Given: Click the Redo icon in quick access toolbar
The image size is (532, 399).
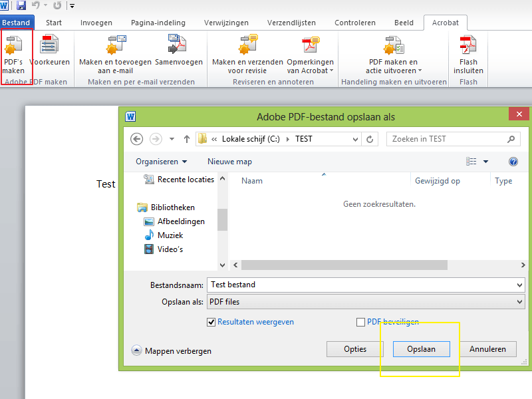Looking at the screenshot, I should tap(57, 5).
